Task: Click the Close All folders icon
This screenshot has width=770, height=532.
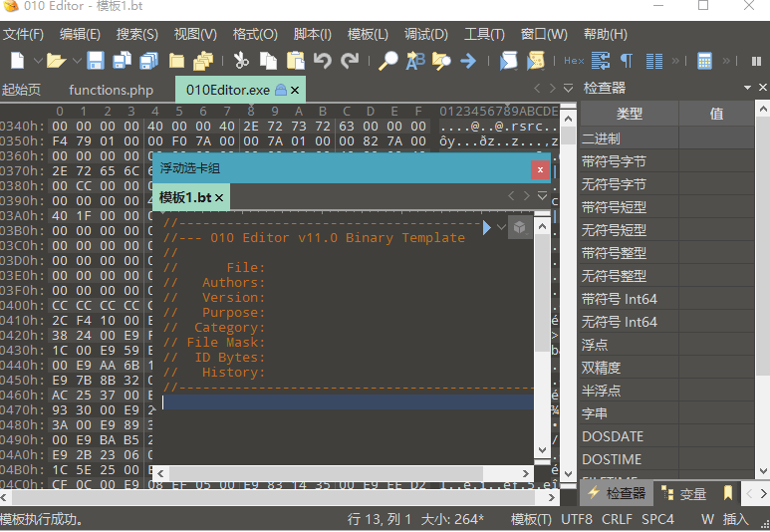Action: (203, 61)
